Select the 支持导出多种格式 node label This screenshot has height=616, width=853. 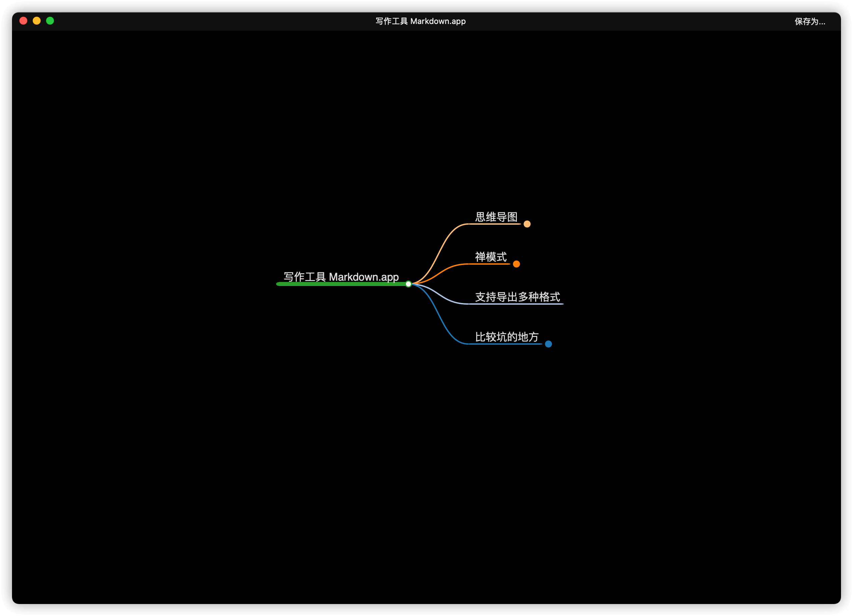[517, 297]
